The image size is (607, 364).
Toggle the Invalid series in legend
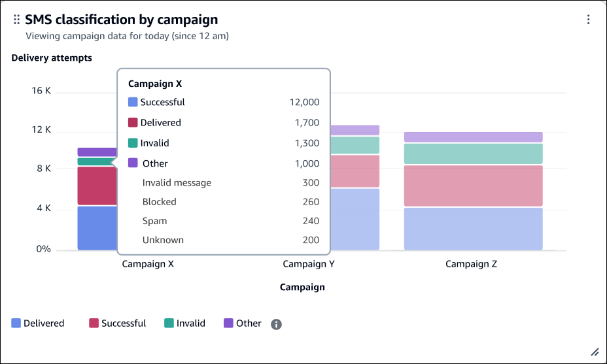[191, 323]
